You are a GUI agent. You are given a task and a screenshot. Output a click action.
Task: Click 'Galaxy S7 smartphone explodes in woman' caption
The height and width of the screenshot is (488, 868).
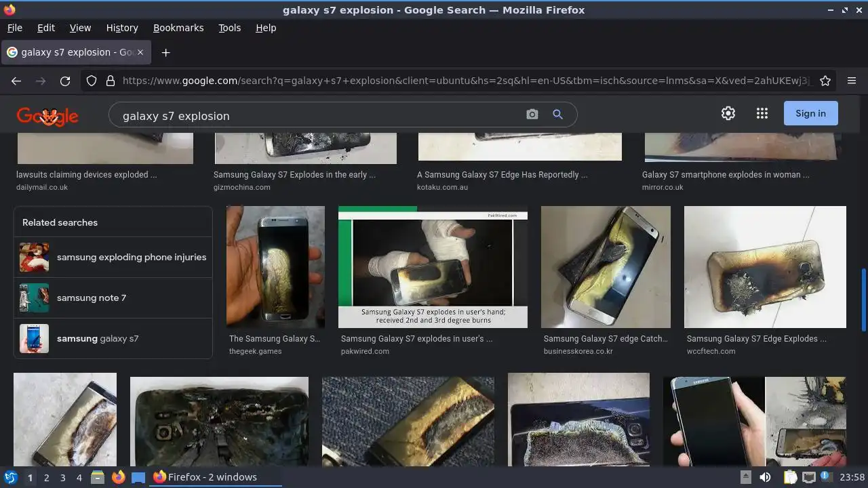tap(726, 174)
